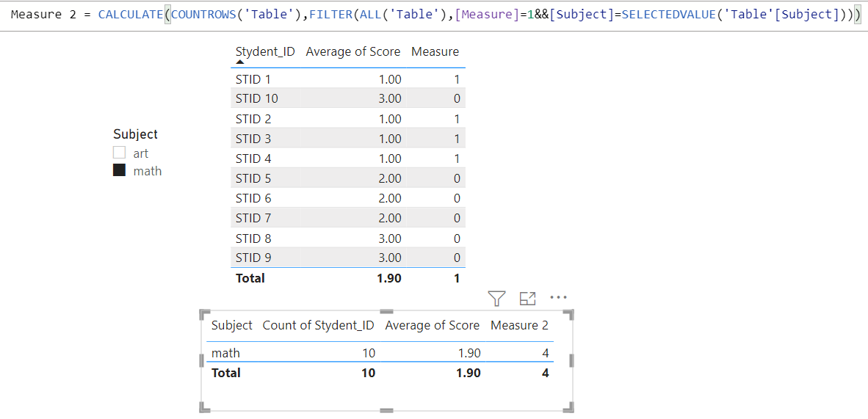The image size is (868, 419).
Task: Open the More options ellipsis
Action: pyautogui.click(x=559, y=298)
